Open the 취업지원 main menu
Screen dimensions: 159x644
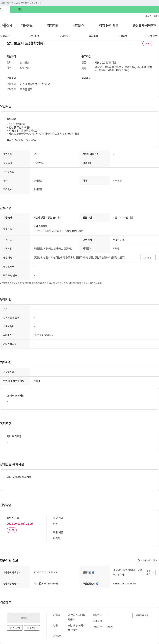click(53, 25)
